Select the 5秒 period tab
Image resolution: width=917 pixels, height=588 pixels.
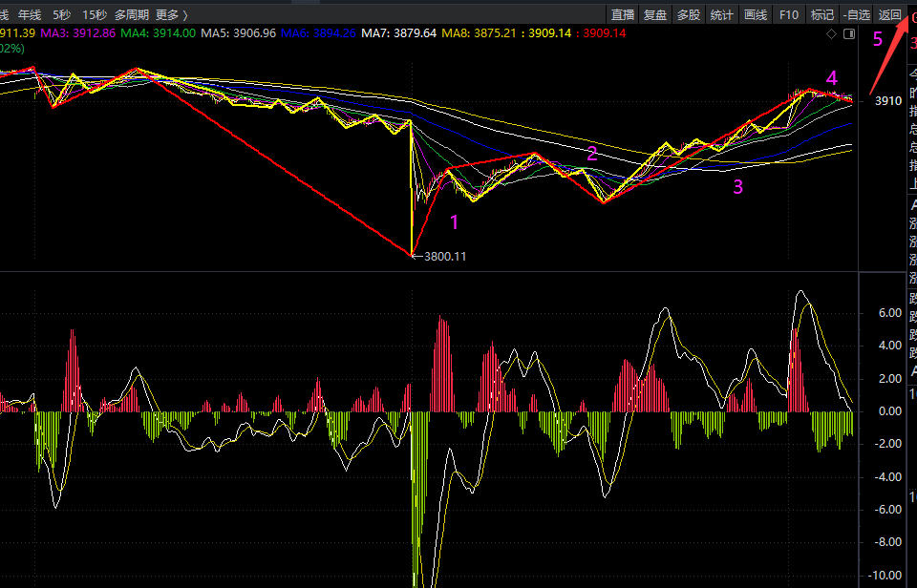coord(61,15)
